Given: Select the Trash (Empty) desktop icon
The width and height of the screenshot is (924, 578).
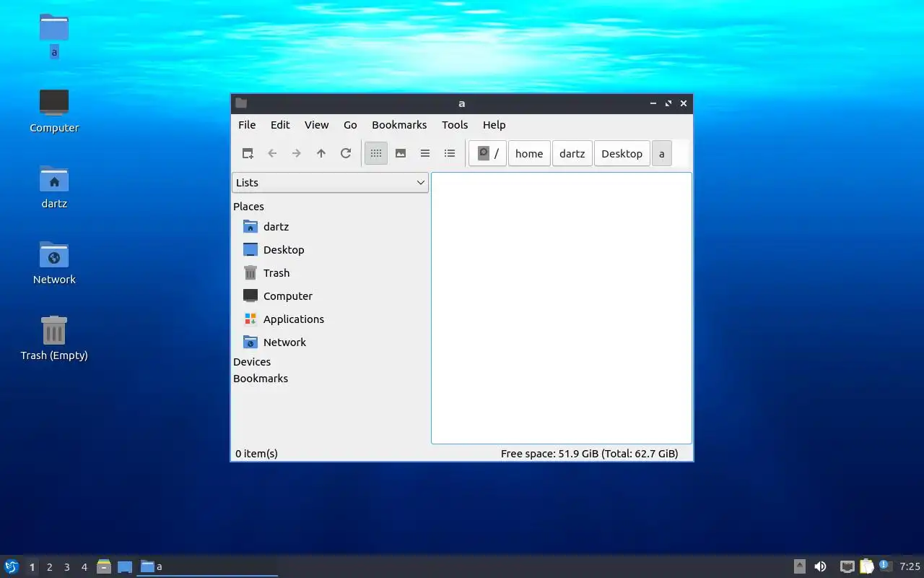Looking at the screenshot, I should tap(54, 339).
